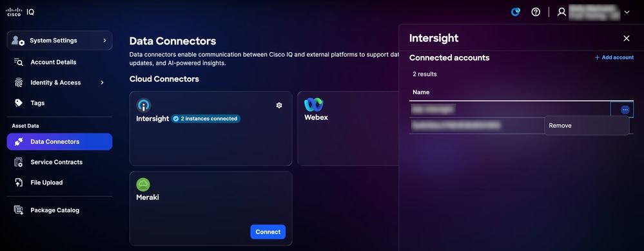The width and height of the screenshot is (644, 251).
Task: Click the Tags label icon
Action: (19, 103)
